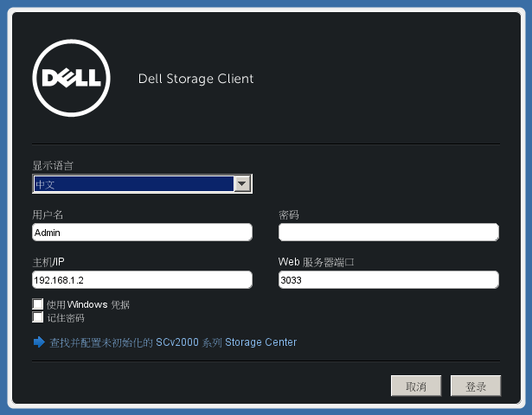
Task: Click the Dell Storage Client title text
Action: [195, 79]
